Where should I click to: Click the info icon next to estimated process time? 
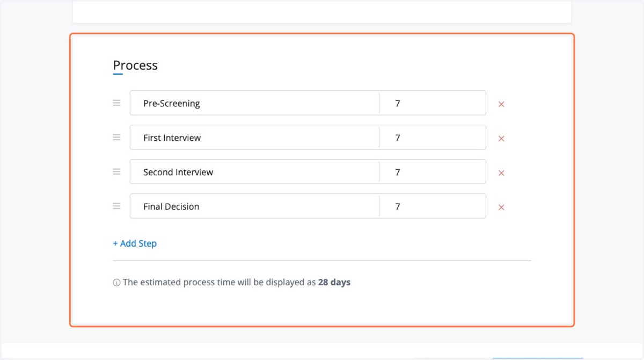116,283
